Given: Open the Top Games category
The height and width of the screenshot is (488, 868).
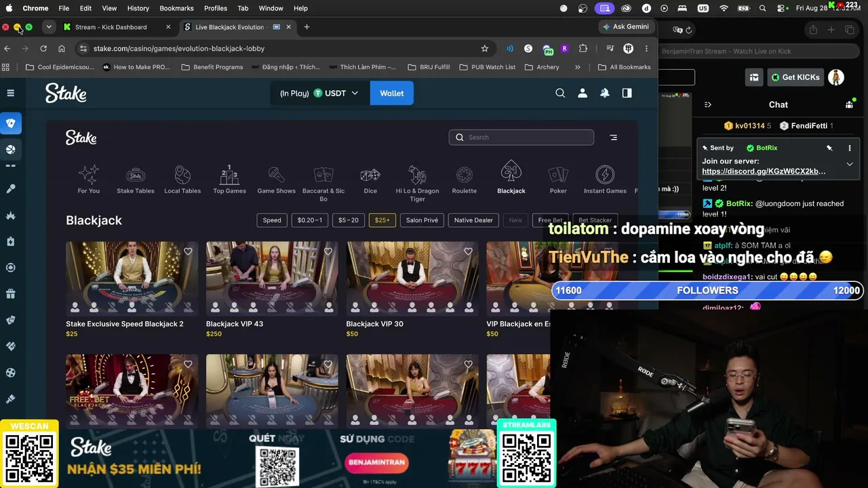Looking at the screenshot, I should click(229, 180).
